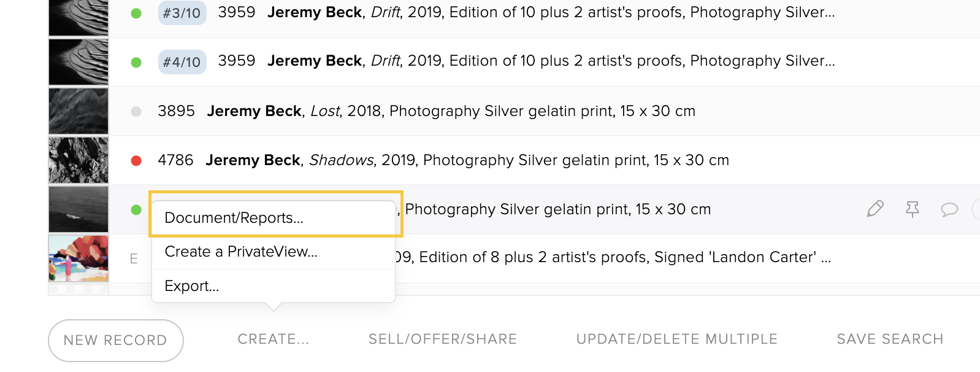Click the pencil edit icon on highlighted row
Screen dimensions: 980x372
pyautogui.click(x=875, y=209)
